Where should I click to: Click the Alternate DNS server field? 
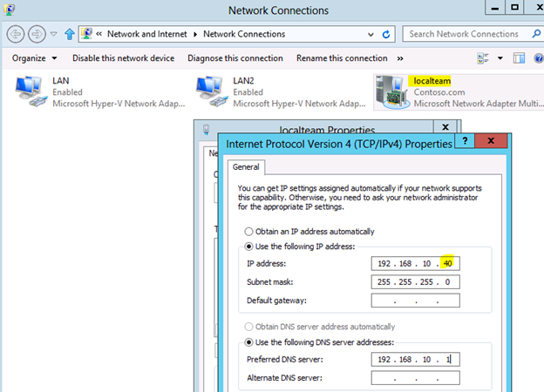tap(415, 378)
